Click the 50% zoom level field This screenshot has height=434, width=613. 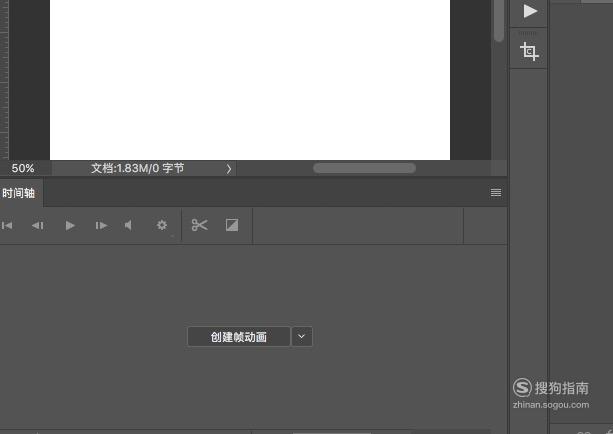click(x=23, y=169)
